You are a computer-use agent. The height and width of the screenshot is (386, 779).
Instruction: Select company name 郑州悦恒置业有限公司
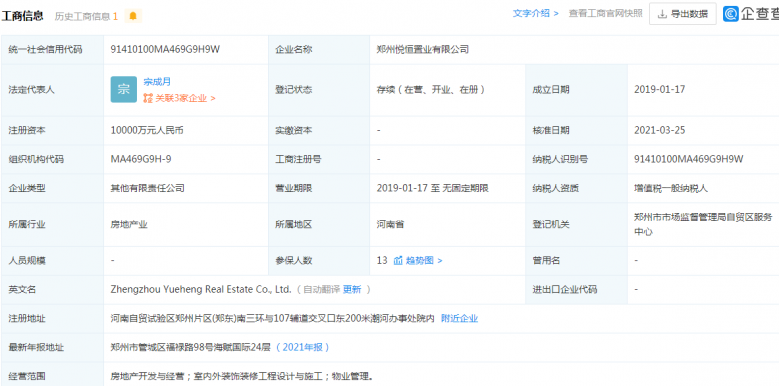(x=423, y=49)
